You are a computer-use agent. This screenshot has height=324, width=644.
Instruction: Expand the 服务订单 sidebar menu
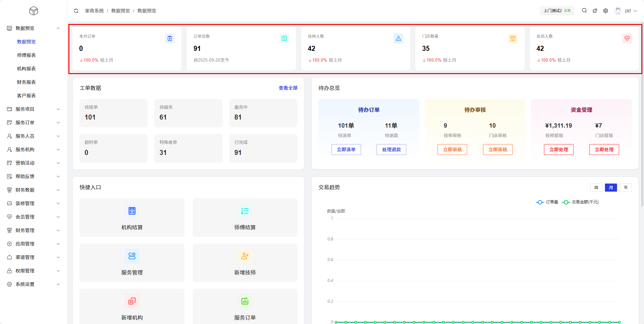(33, 123)
